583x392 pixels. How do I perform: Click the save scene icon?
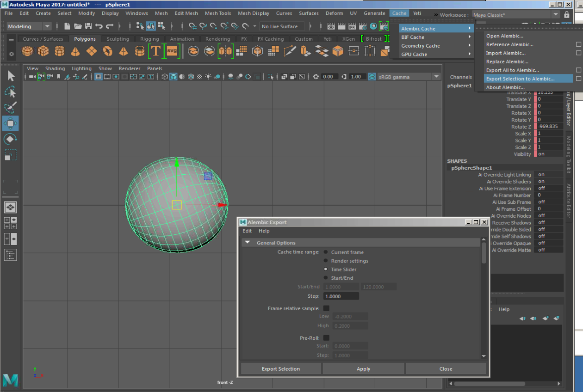click(88, 26)
